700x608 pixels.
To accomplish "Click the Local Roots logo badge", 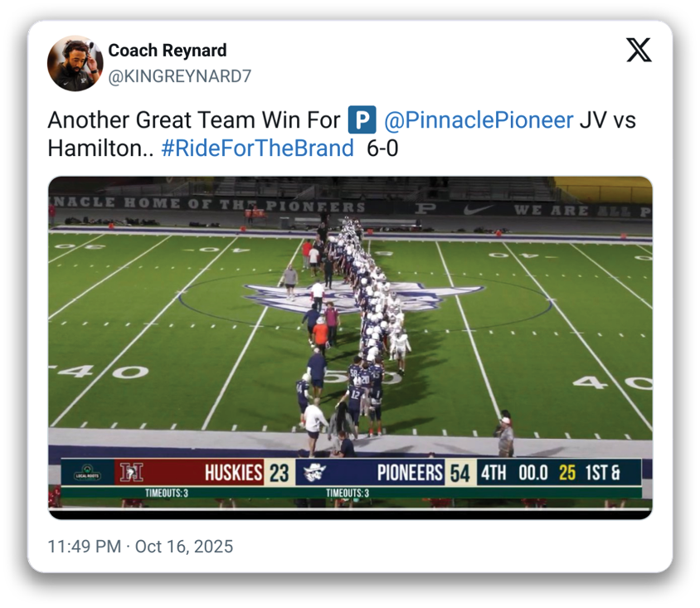I will pos(88,472).
